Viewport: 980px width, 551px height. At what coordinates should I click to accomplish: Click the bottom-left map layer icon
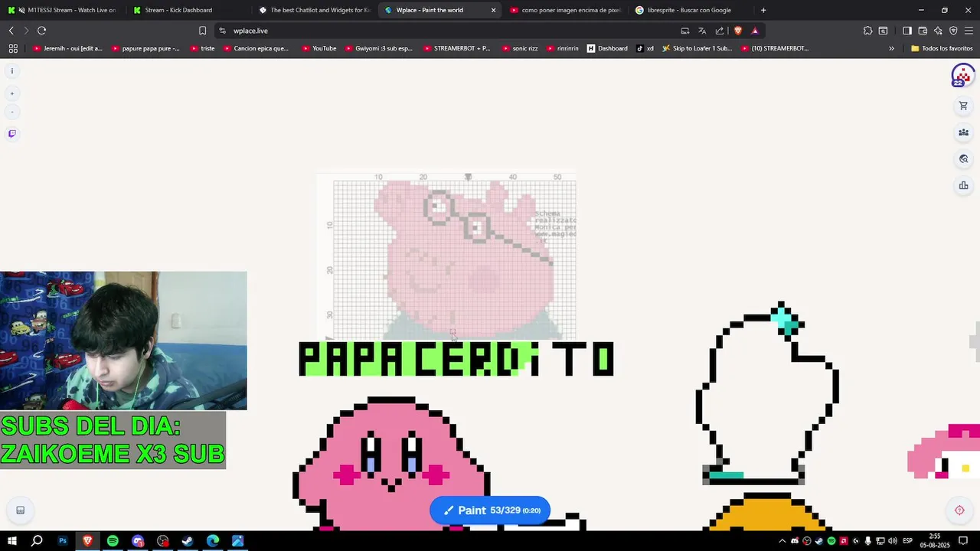[20, 510]
